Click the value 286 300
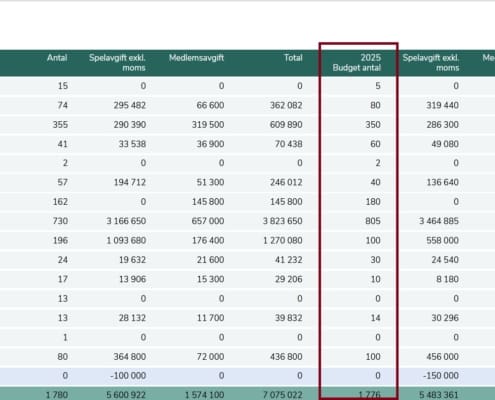Viewport: 495px width, 400px height. 443,125
